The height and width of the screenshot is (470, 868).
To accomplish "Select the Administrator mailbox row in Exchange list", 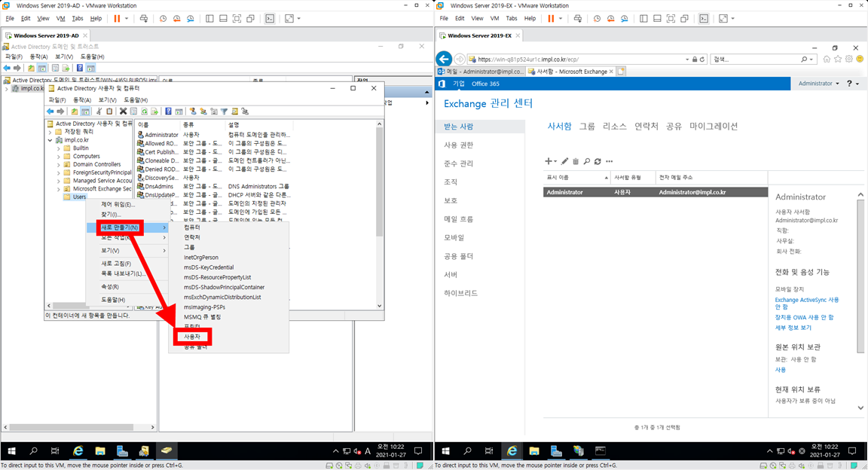I will point(656,192).
